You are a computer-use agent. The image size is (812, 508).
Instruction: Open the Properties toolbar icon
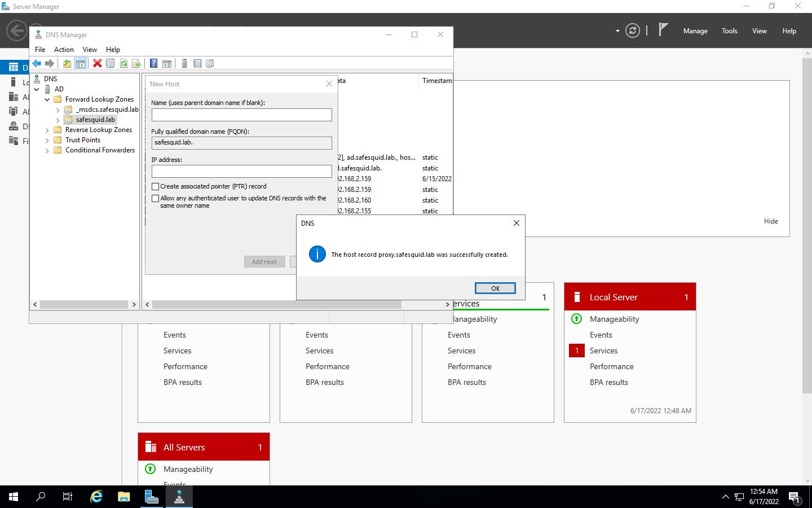click(x=110, y=63)
